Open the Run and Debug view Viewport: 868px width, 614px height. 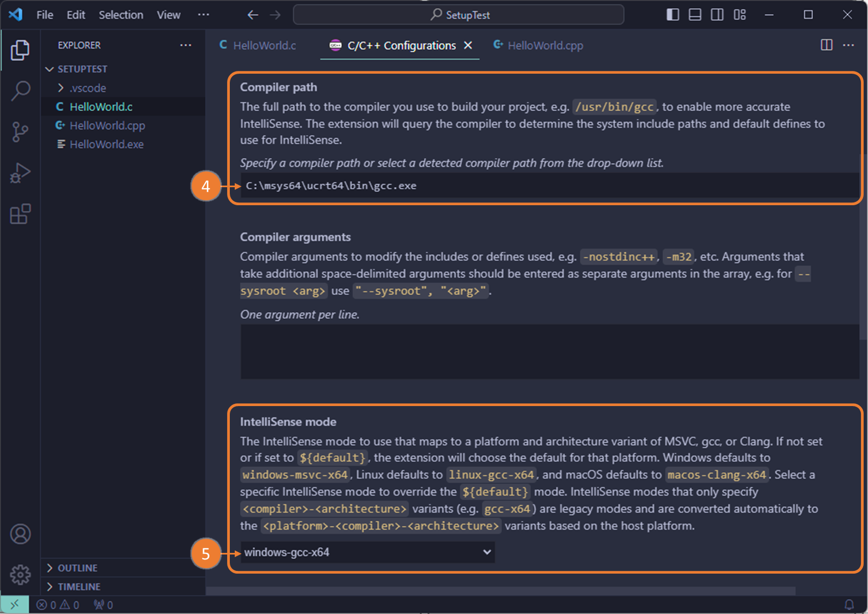pos(20,173)
